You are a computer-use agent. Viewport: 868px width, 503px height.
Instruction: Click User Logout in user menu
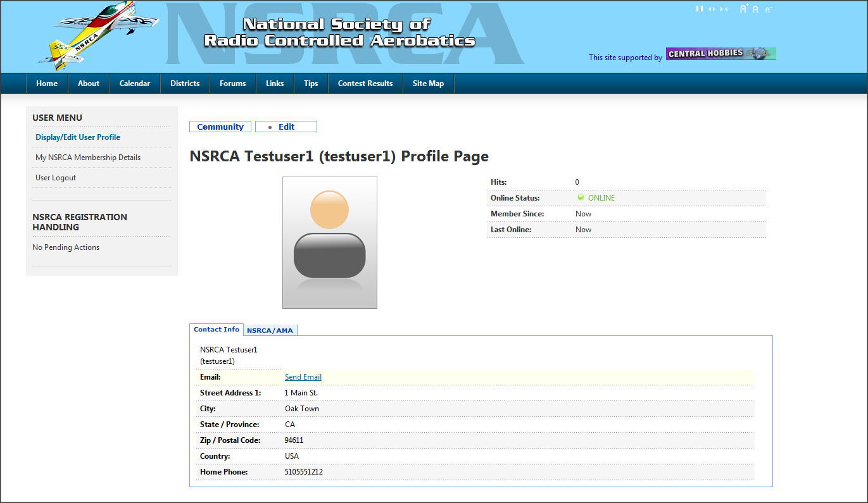56,178
